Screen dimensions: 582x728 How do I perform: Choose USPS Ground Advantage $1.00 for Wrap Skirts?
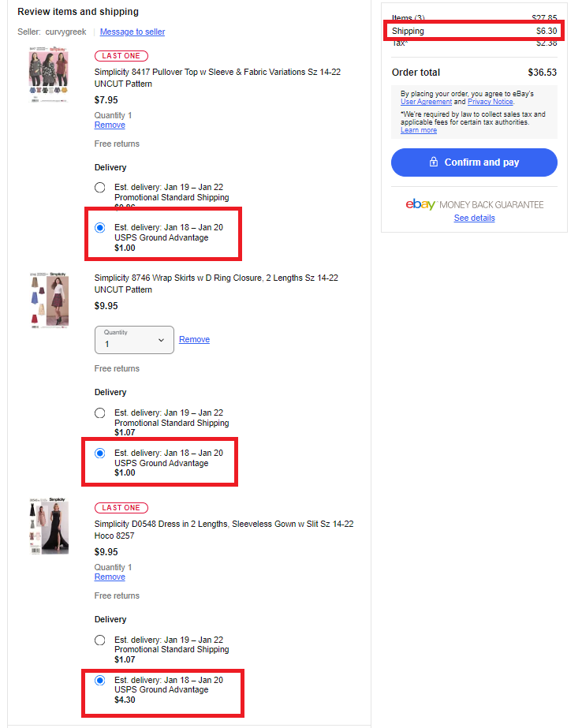[x=100, y=454]
